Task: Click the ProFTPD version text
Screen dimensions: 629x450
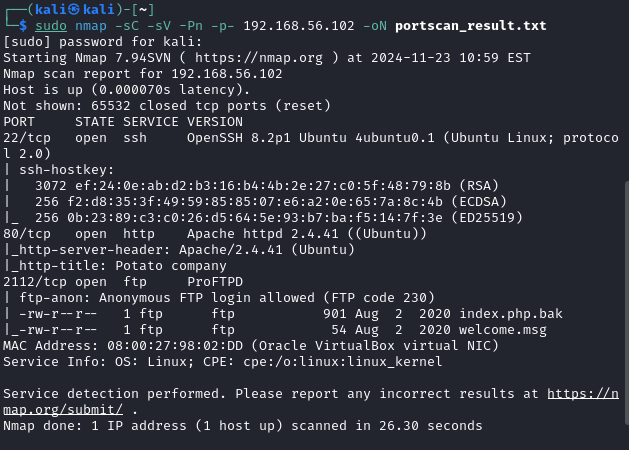Action: click(x=215, y=282)
